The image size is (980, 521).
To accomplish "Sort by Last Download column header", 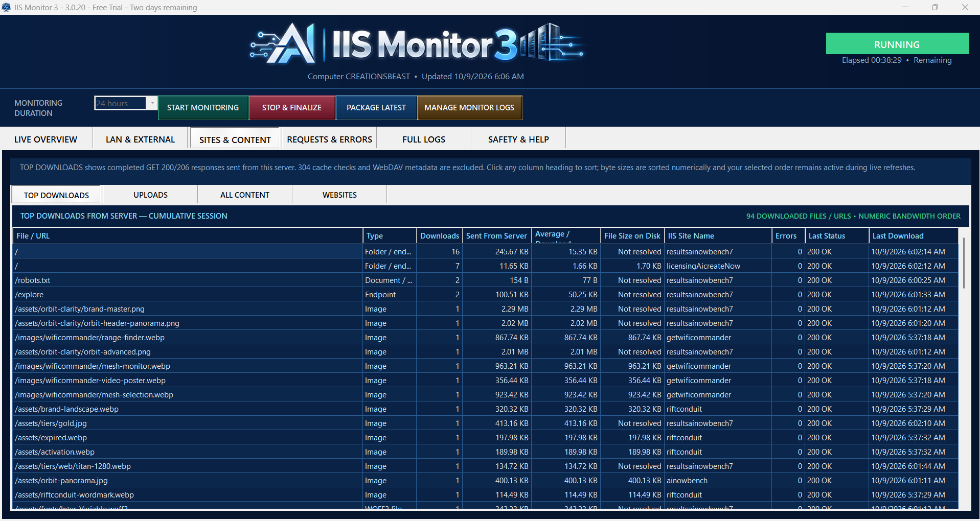I will click(x=913, y=236).
